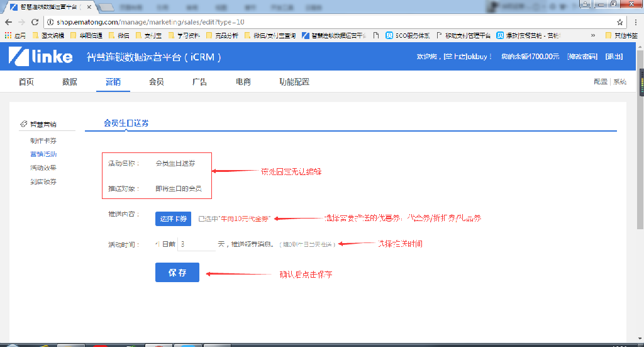This screenshot has width=644, height=347.
Task: Click the browser forward arrow
Action: pyautogui.click(x=22, y=22)
